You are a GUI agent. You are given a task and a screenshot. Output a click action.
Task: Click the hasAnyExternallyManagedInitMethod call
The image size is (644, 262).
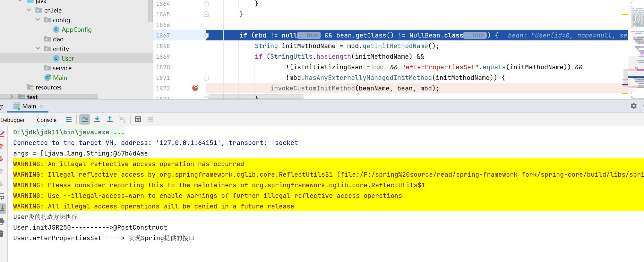click(x=368, y=78)
